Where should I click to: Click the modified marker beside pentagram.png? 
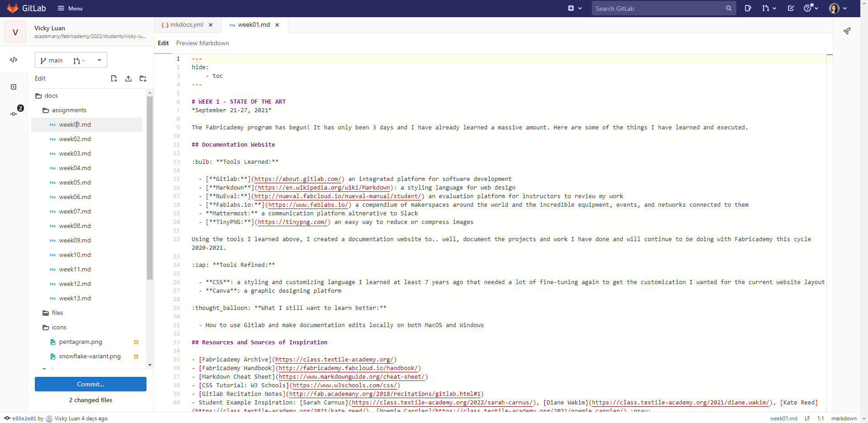pyautogui.click(x=136, y=342)
